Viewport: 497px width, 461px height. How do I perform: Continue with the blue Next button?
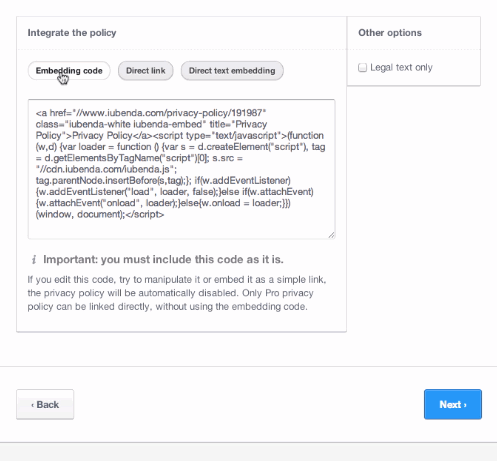pyautogui.click(x=453, y=404)
